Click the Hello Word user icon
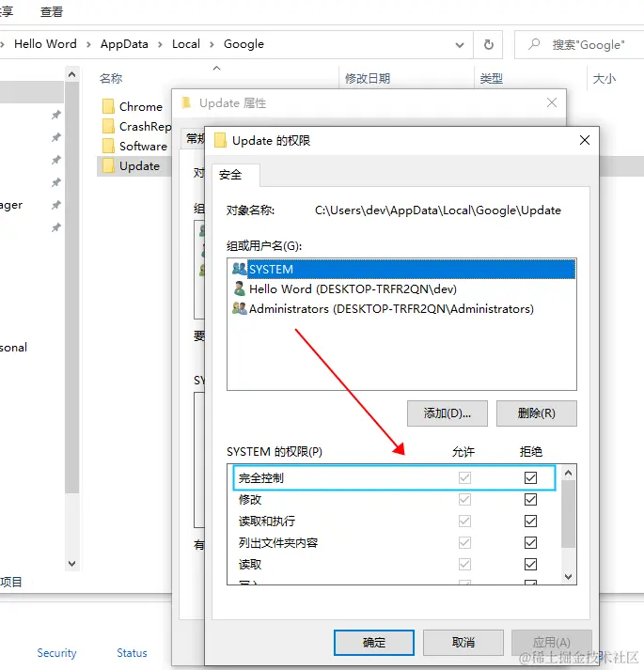 pyautogui.click(x=240, y=288)
